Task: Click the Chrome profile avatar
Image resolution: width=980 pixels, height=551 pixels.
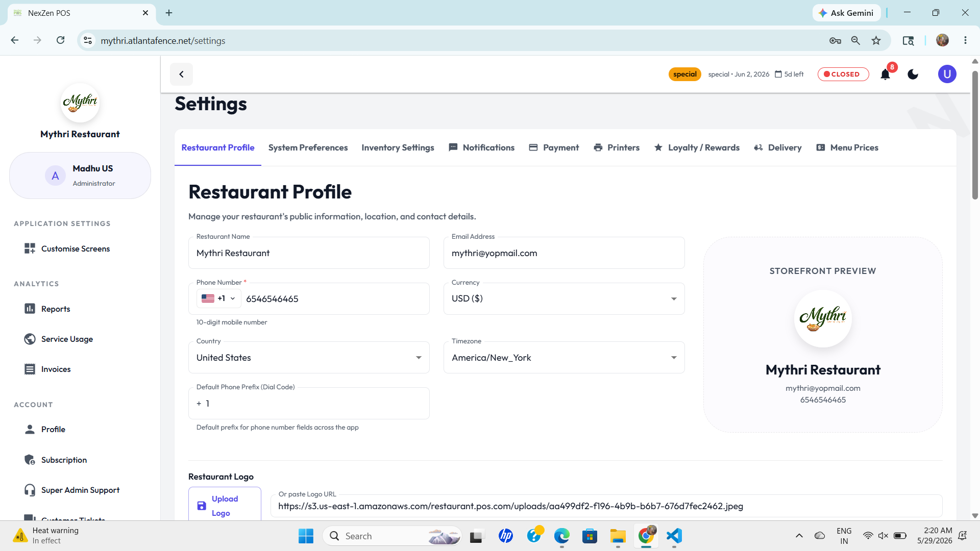Action: coord(942,40)
